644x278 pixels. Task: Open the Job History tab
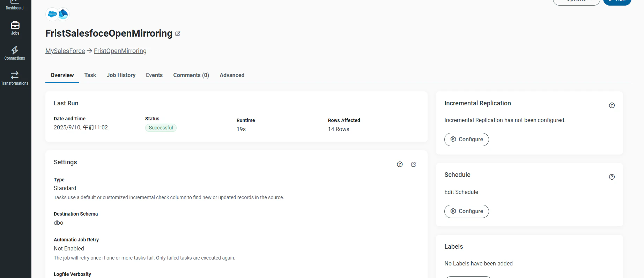[121, 75]
